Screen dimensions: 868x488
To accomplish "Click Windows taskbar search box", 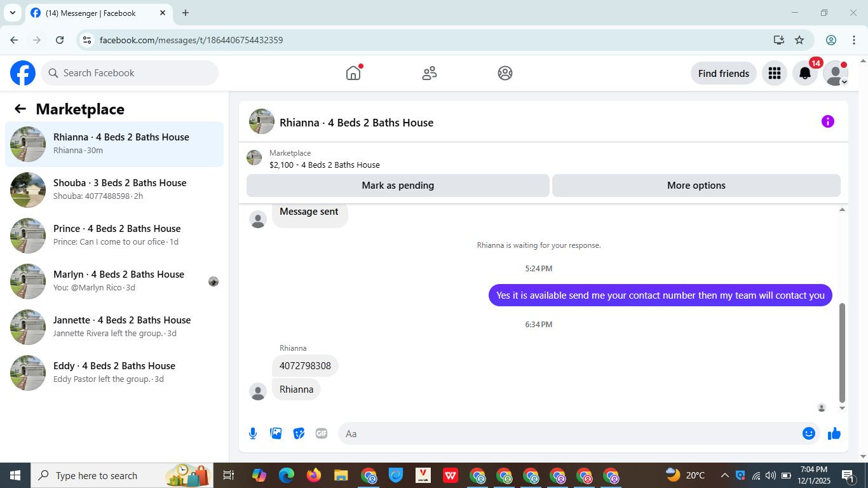I will 123,475.
